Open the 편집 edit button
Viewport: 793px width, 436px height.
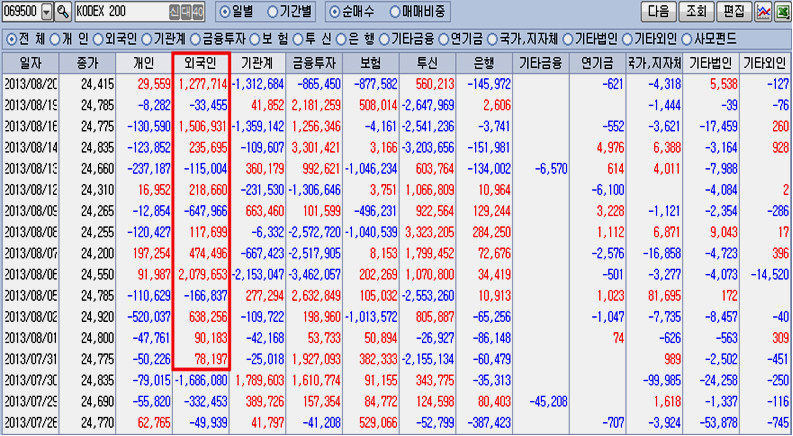pos(733,12)
